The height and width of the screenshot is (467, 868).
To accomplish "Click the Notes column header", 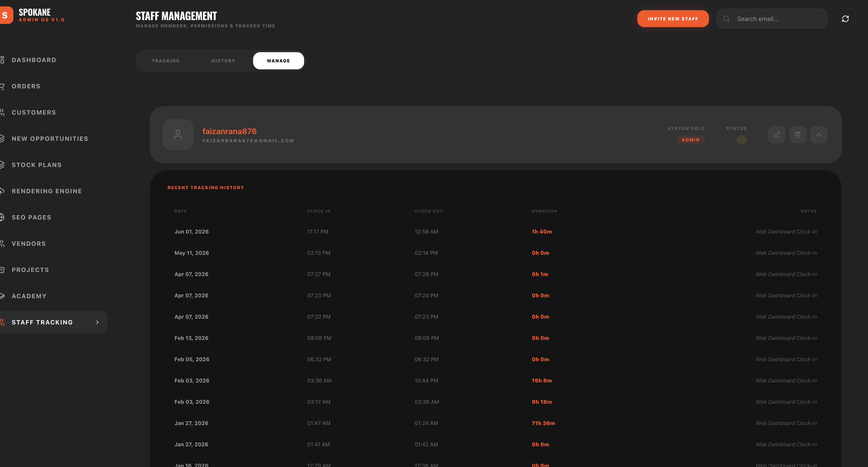I will 808,211.
